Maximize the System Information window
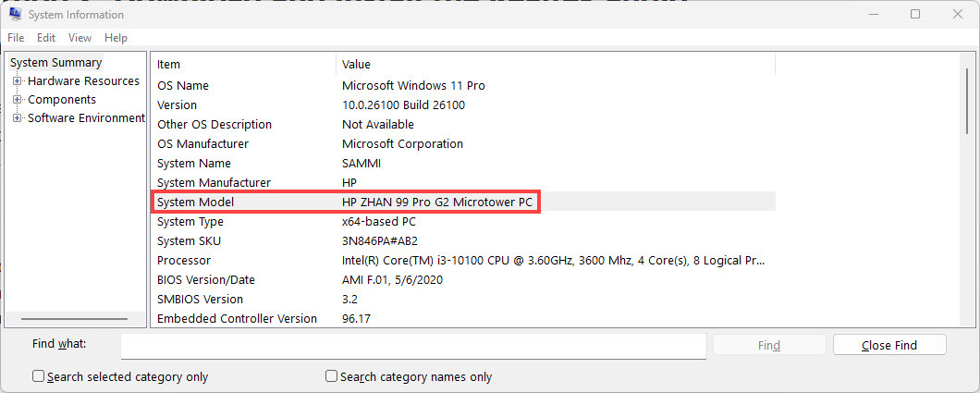Screen dimensions: 980x393 pyautogui.click(x=915, y=15)
